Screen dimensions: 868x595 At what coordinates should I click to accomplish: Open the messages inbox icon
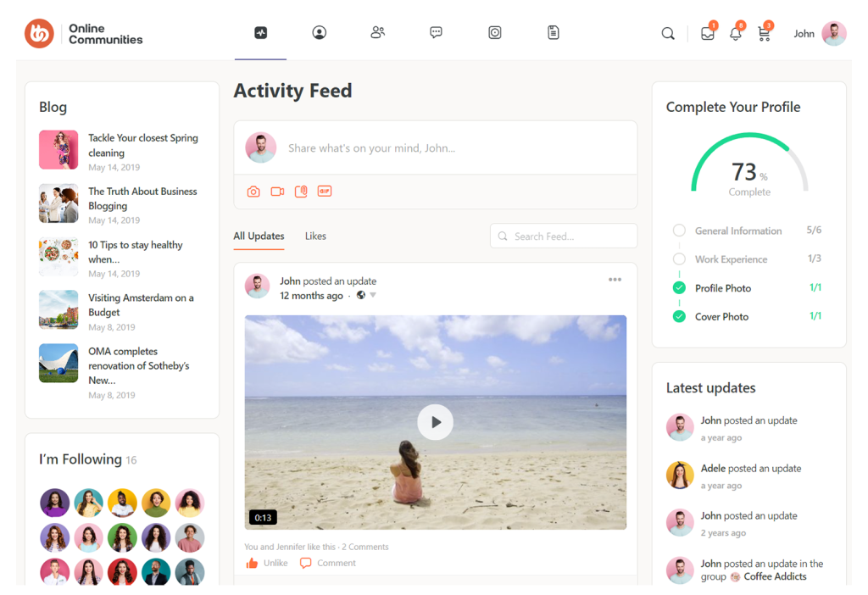[x=707, y=34]
